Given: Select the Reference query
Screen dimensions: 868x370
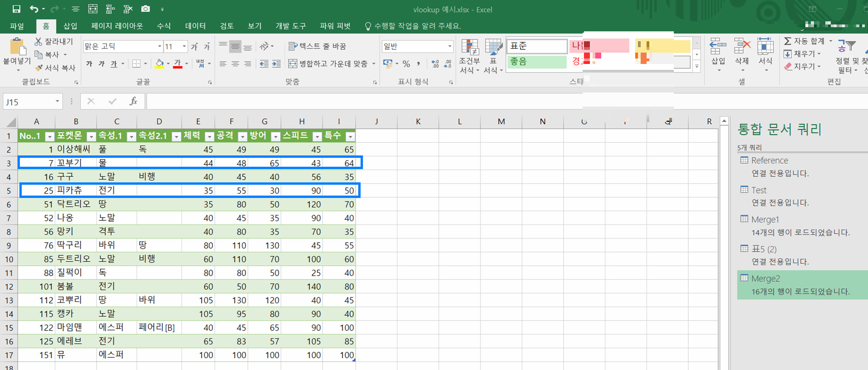Looking at the screenshot, I should coord(770,161).
